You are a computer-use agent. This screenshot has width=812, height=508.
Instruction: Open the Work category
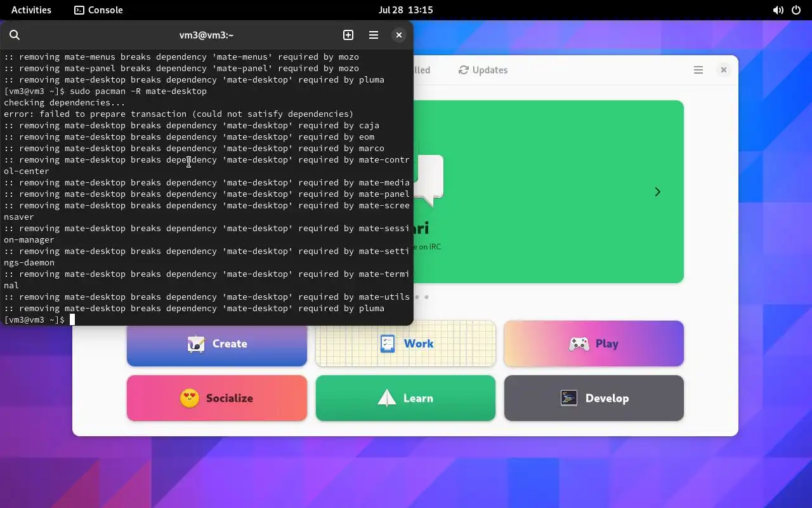click(405, 344)
